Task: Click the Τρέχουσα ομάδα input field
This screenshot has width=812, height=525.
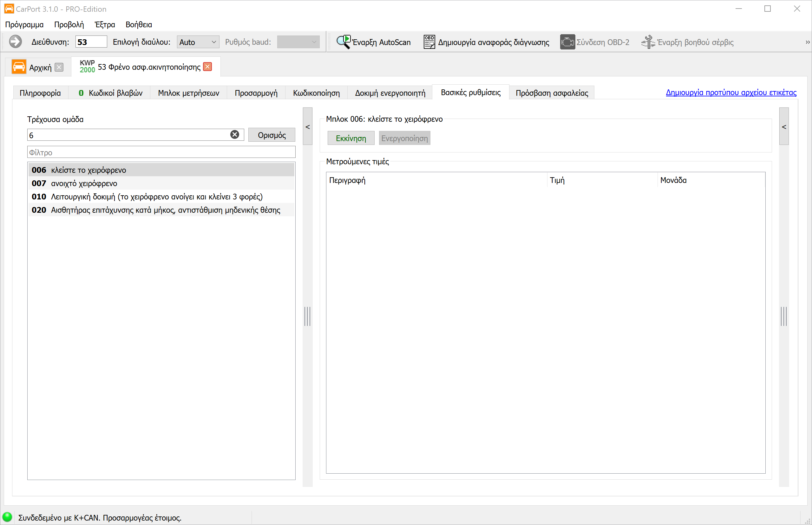Action: (135, 135)
